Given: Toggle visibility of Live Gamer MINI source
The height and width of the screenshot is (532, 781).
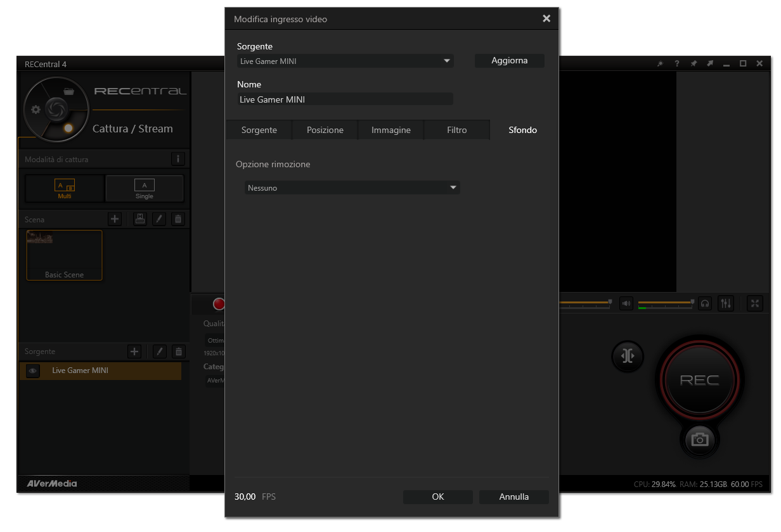Looking at the screenshot, I should [x=34, y=371].
